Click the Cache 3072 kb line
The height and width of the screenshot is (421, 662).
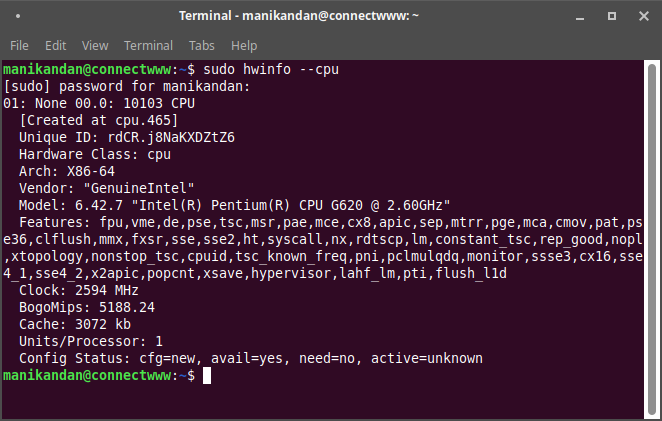click(x=75, y=324)
